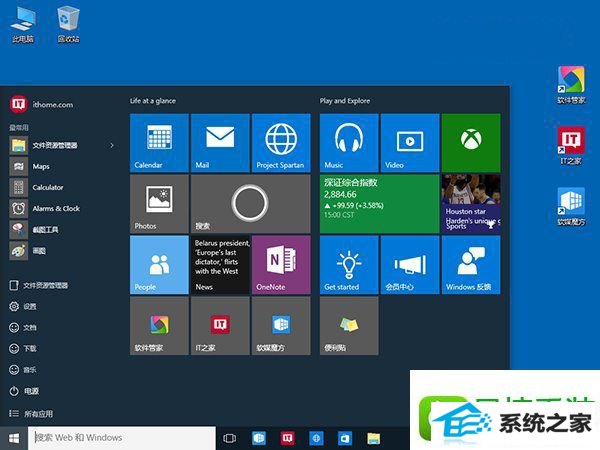Open the 软媒魔方 tile in Start menu

point(281,326)
